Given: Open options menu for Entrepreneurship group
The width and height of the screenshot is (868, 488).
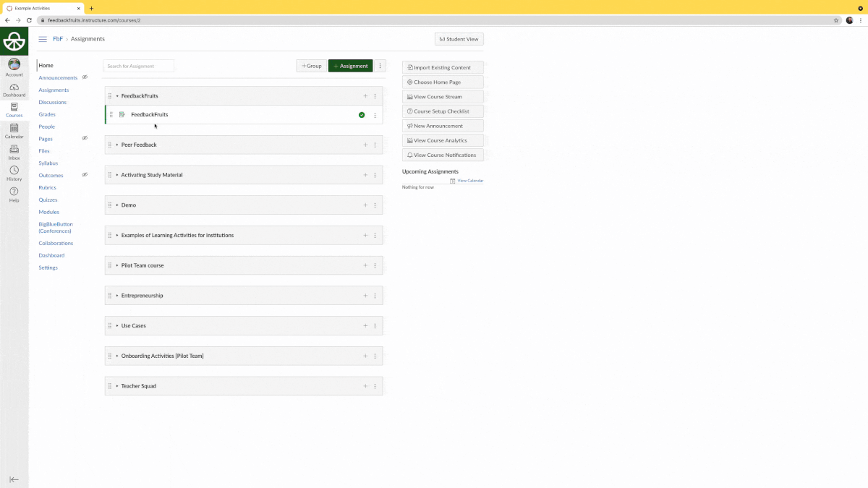Looking at the screenshot, I should 375,296.
